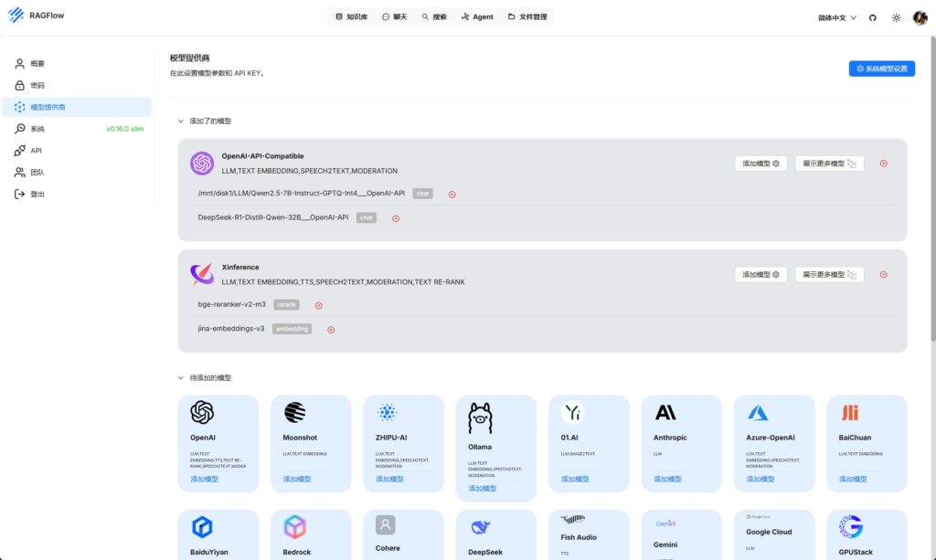The height and width of the screenshot is (560, 936).
Task: Open 团队 in the sidebar
Action: [x=77, y=173]
